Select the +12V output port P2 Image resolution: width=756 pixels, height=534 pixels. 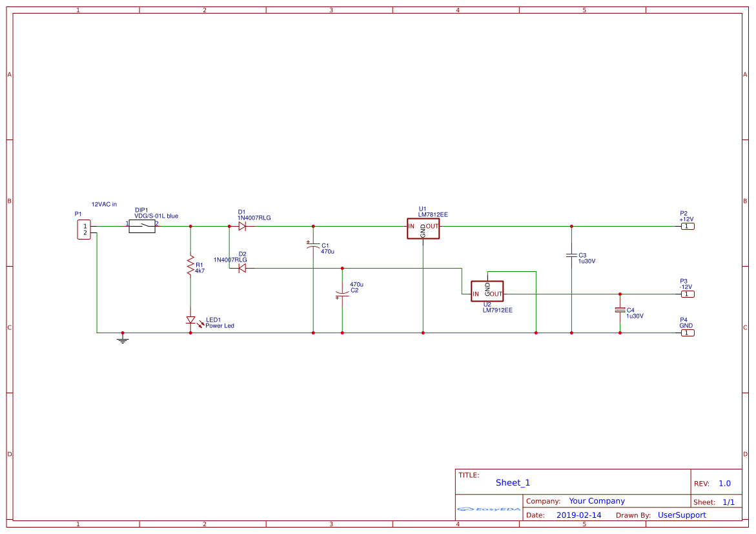point(688,226)
